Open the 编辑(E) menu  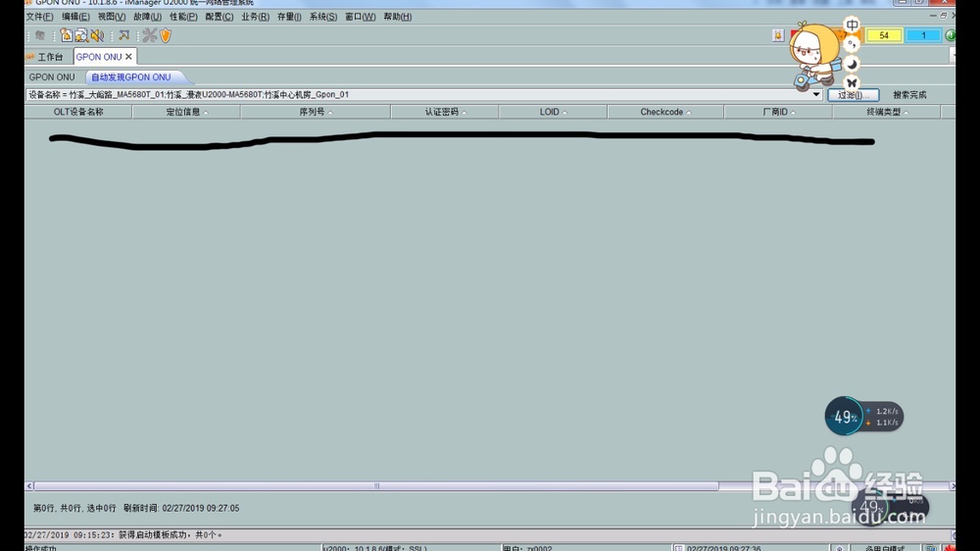coord(75,17)
